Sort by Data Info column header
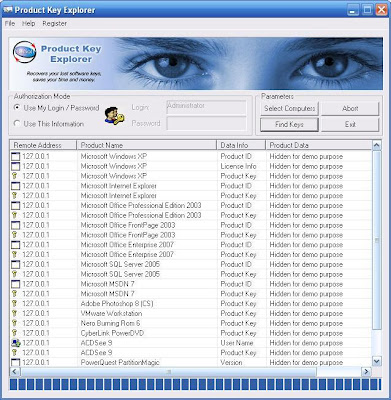 click(x=241, y=145)
